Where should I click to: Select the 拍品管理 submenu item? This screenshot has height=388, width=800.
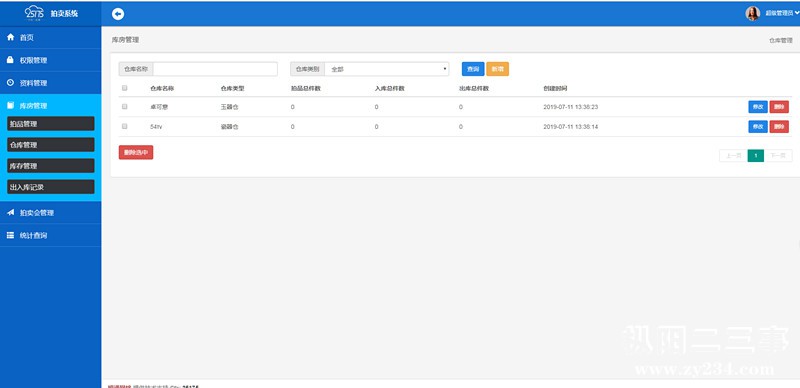click(x=51, y=124)
